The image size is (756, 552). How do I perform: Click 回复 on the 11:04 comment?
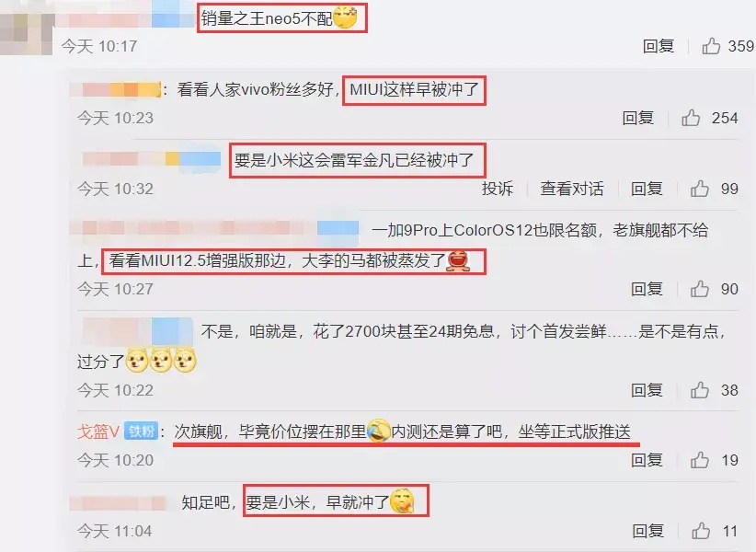(648, 531)
